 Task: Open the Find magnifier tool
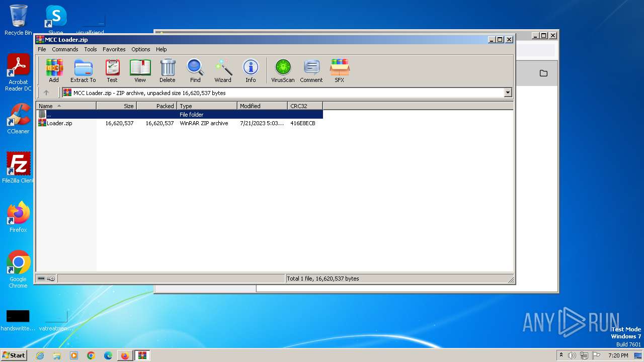click(x=195, y=70)
